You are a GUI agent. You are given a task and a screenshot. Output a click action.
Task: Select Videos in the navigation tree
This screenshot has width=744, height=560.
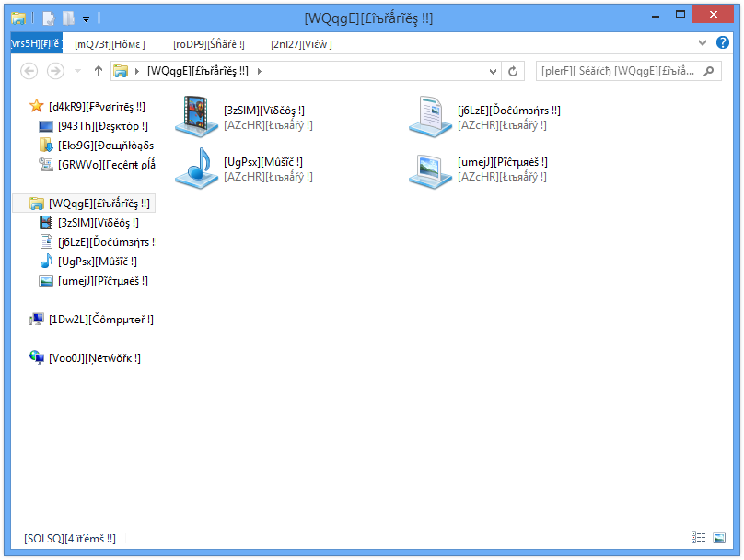point(88,223)
